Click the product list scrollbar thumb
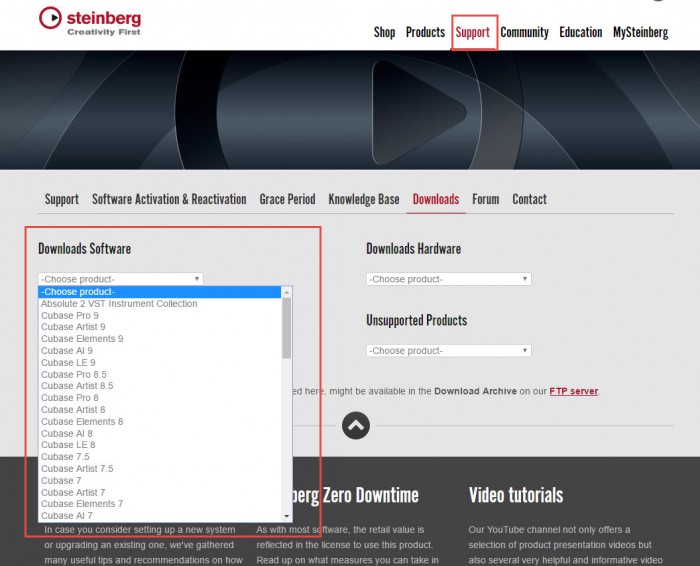Screen dimensions: 700x566 pos(287,328)
